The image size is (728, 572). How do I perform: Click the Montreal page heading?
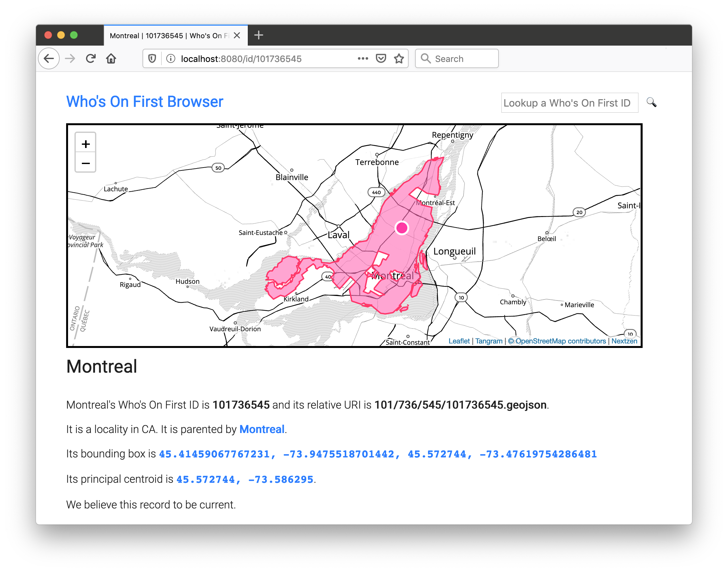(x=102, y=366)
